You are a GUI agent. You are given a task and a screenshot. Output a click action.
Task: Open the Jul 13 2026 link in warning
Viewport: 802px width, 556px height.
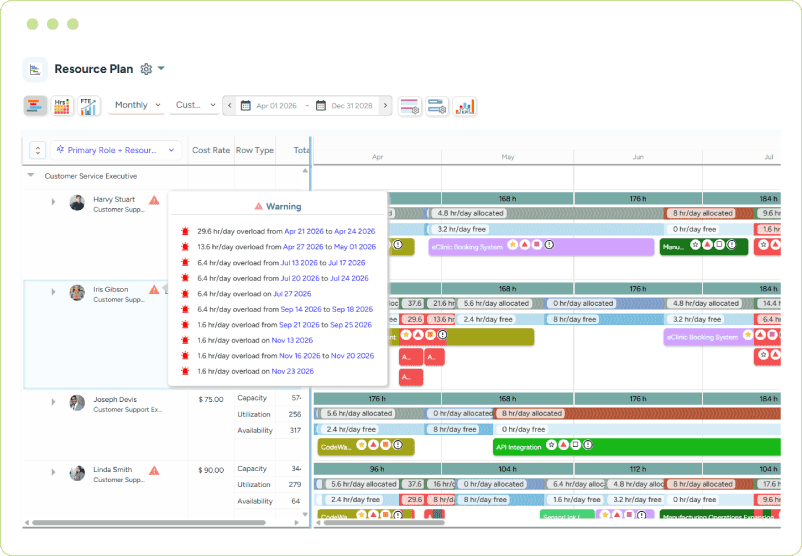click(299, 262)
